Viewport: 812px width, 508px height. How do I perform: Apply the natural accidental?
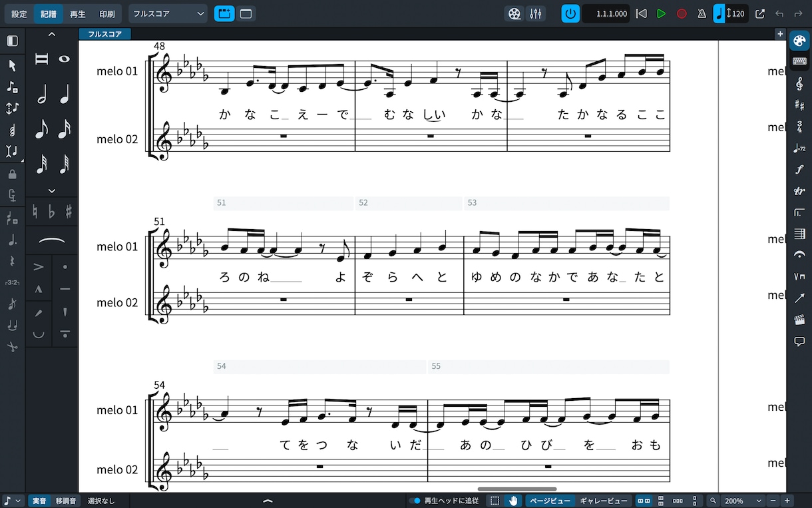point(35,212)
